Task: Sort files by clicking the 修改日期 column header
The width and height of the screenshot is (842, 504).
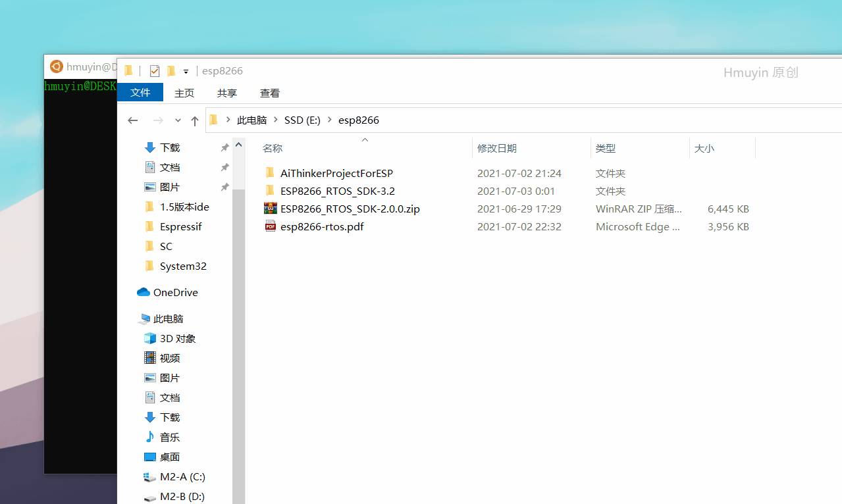Action: (x=496, y=148)
